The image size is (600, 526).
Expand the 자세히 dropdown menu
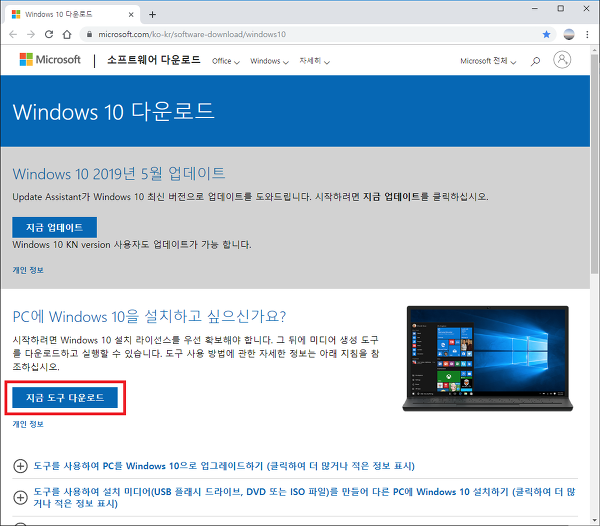315,61
